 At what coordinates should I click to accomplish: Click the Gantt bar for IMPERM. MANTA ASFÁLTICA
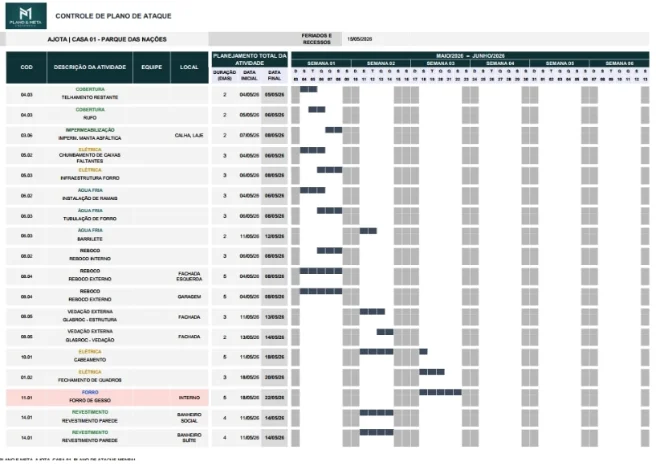334,130
